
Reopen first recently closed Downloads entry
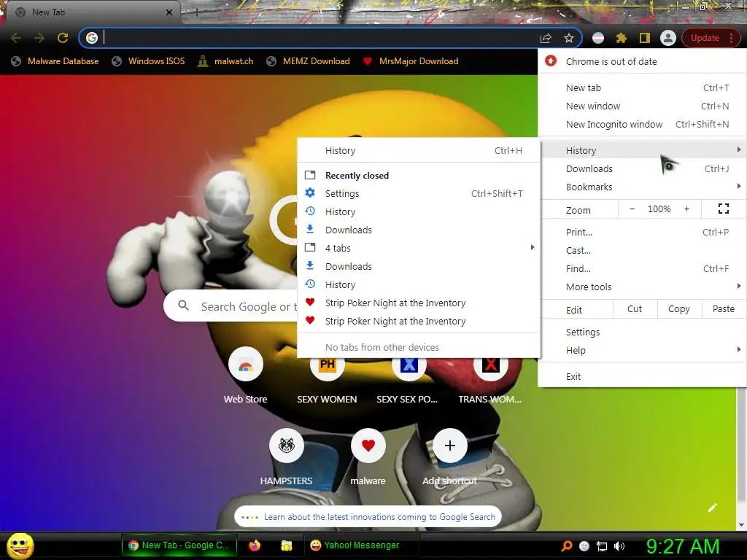pos(419,230)
